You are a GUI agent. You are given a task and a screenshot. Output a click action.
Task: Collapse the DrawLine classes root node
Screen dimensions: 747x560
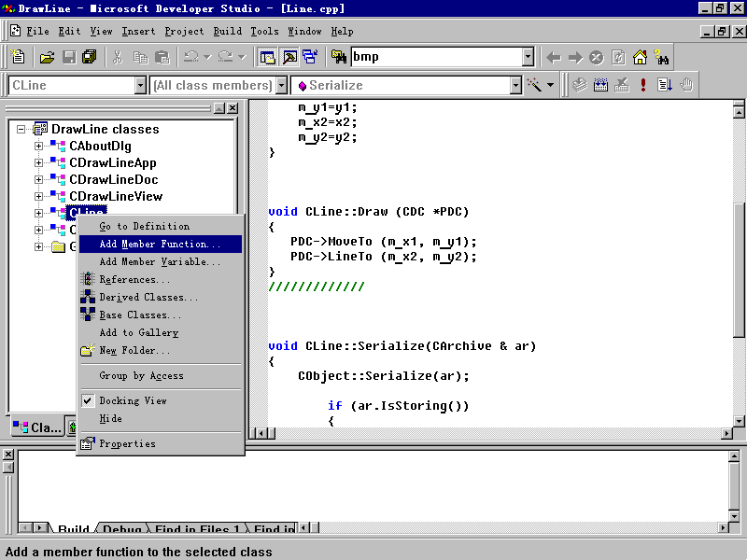[21, 129]
